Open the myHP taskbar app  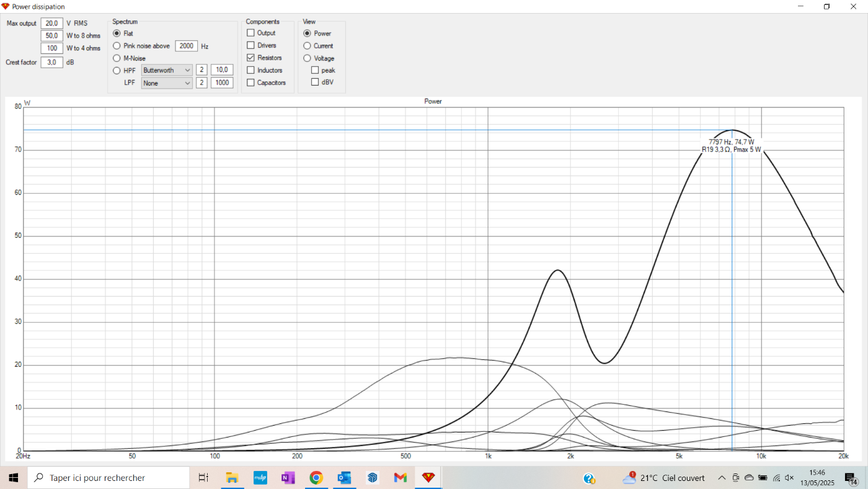260,478
